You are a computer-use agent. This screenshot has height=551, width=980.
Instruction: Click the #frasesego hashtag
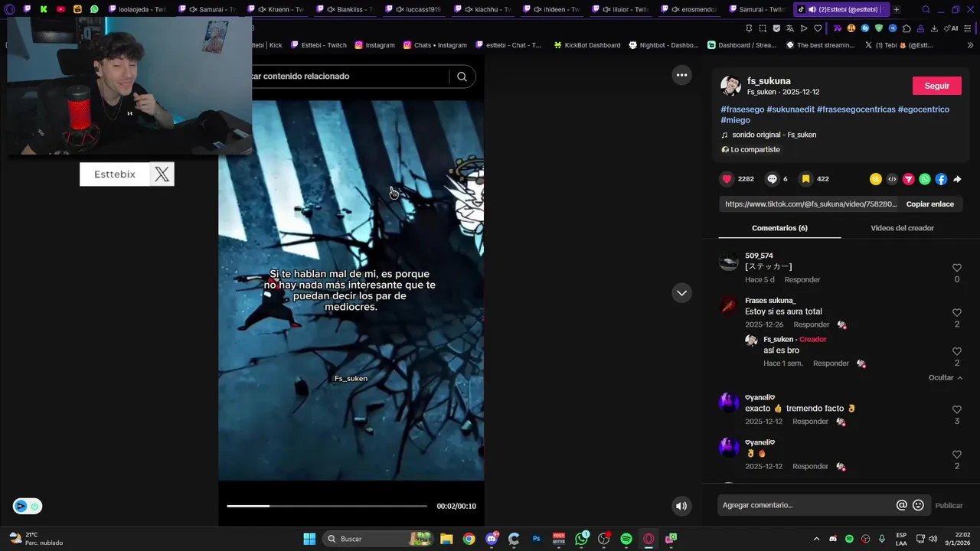click(x=742, y=109)
